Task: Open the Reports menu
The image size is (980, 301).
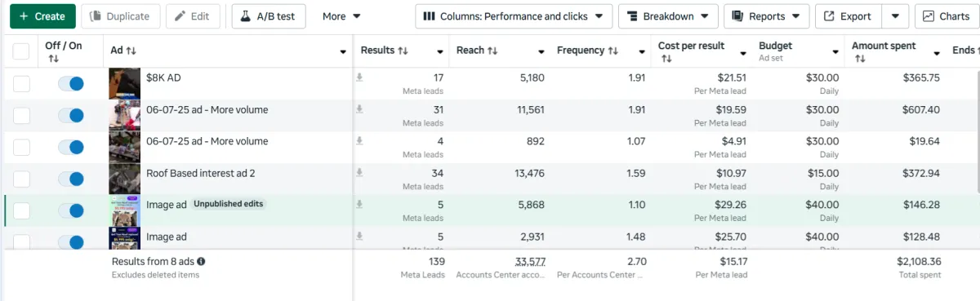Action: pos(766,16)
